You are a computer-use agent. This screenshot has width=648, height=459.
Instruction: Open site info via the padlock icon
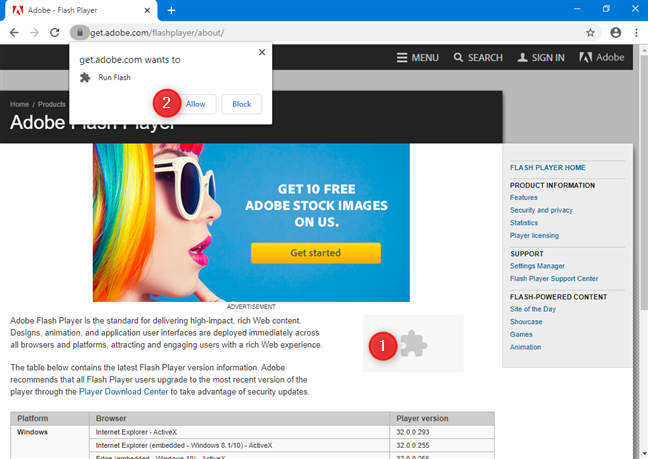80,33
